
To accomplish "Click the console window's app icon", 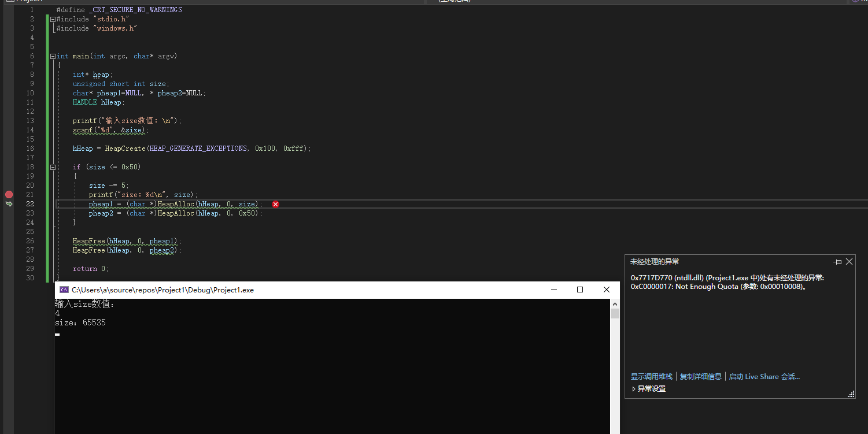I will (x=64, y=290).
